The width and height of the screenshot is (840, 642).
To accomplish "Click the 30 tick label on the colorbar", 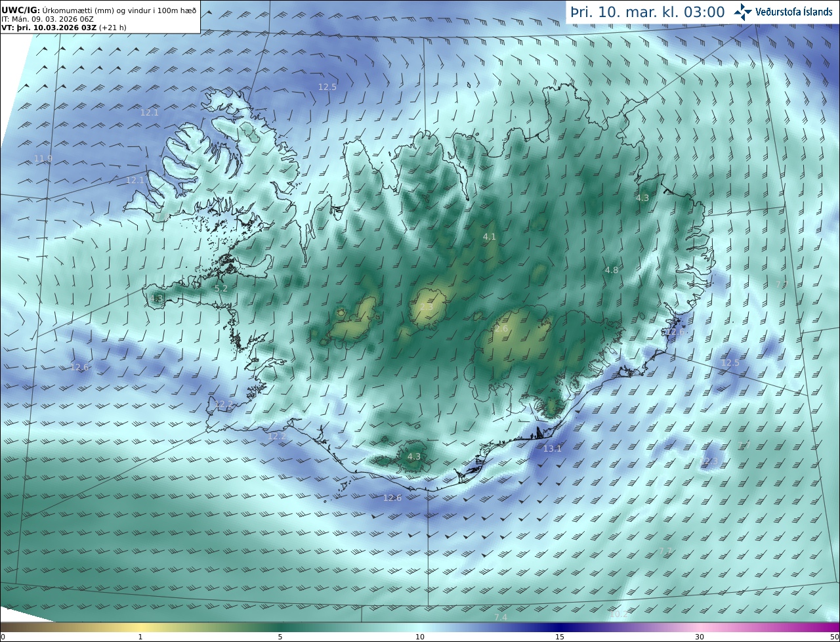I will click(700, 637).
